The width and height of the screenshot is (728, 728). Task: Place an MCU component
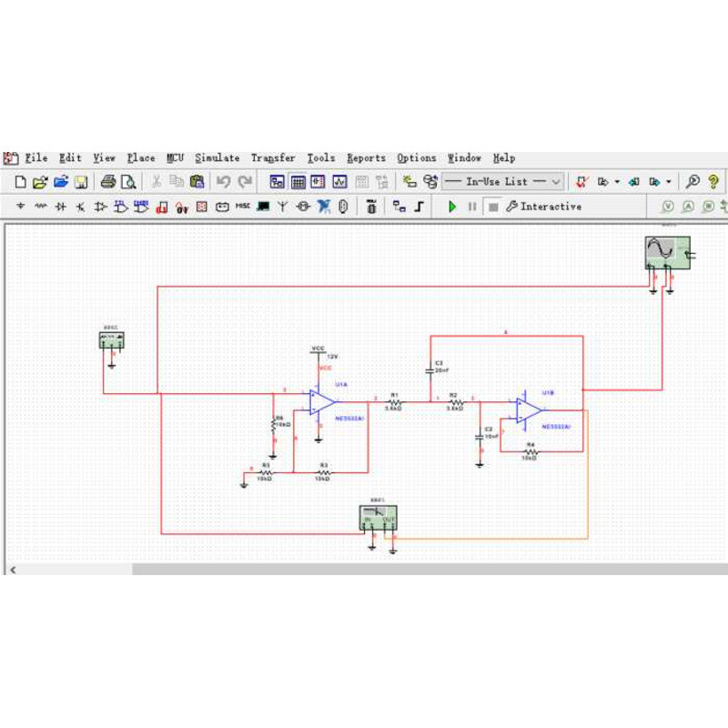click(371, 207)
